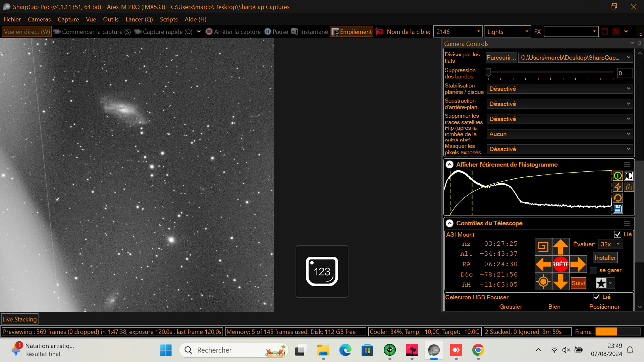This screenshot has width=644, height=362.
Task: Open the FX effects dropdown
Action: (x=571, y=32)
